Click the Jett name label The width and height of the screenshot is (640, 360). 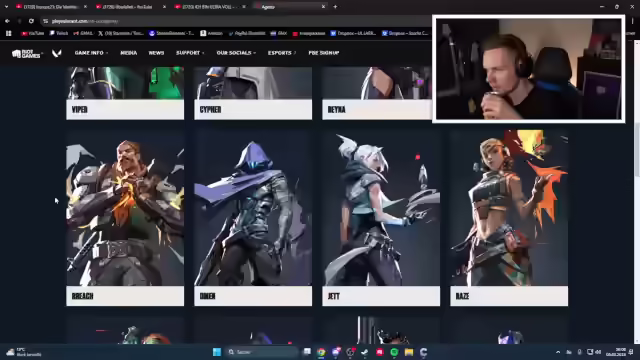pyautogui.click(x=333, y=296)
